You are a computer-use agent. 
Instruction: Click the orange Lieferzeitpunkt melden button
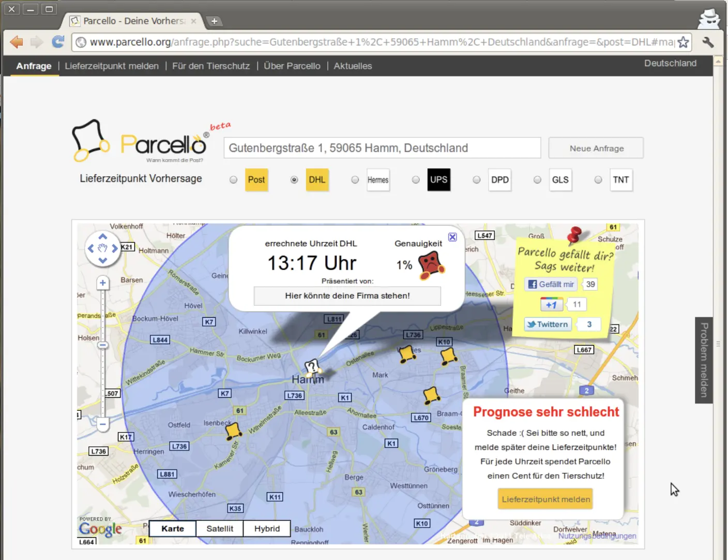pos(545,499)
